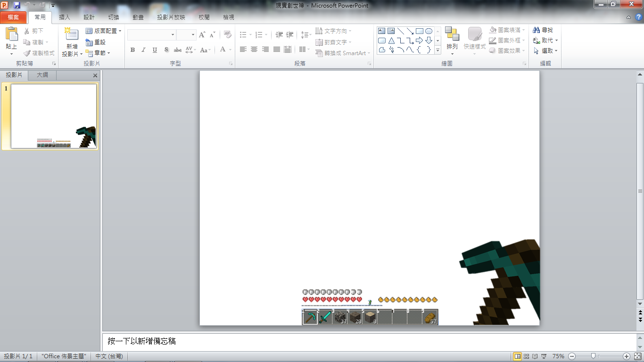Fit slide to current window button

[637, 356]
